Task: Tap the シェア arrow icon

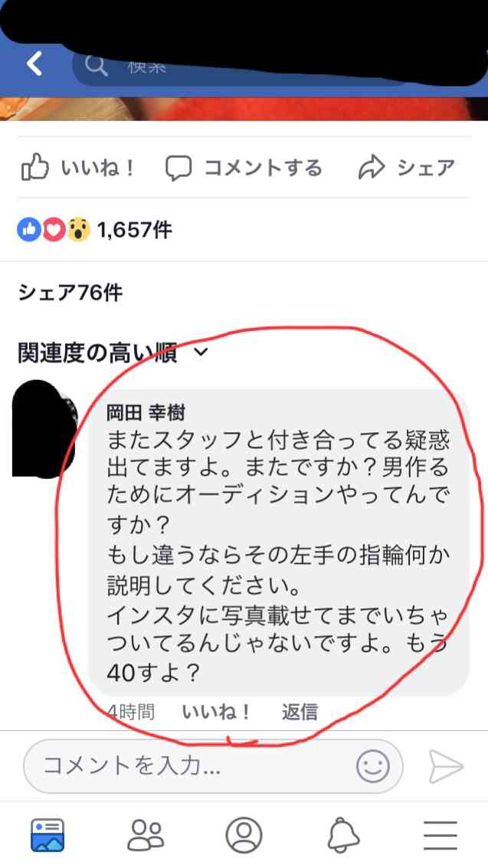Action: point(372,168)
